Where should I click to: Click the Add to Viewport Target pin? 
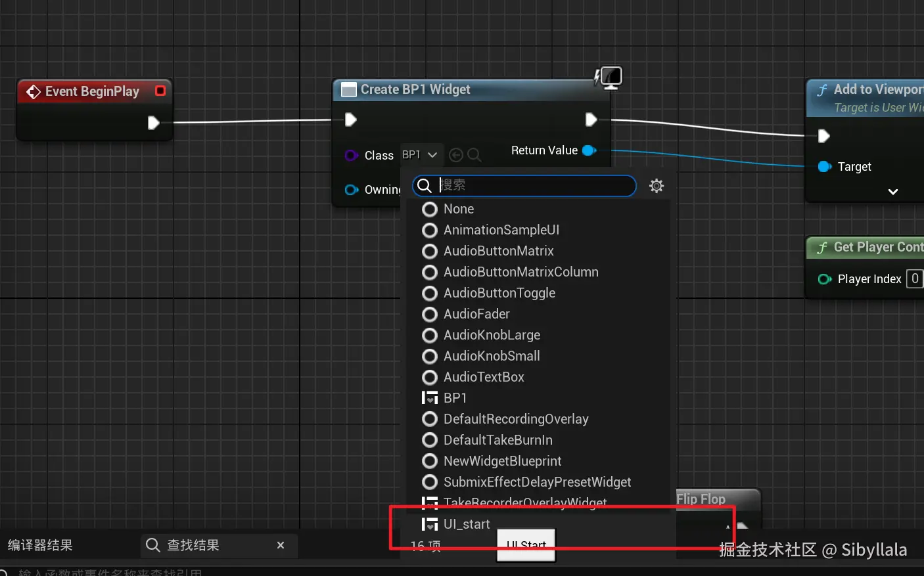pos(824,167)
